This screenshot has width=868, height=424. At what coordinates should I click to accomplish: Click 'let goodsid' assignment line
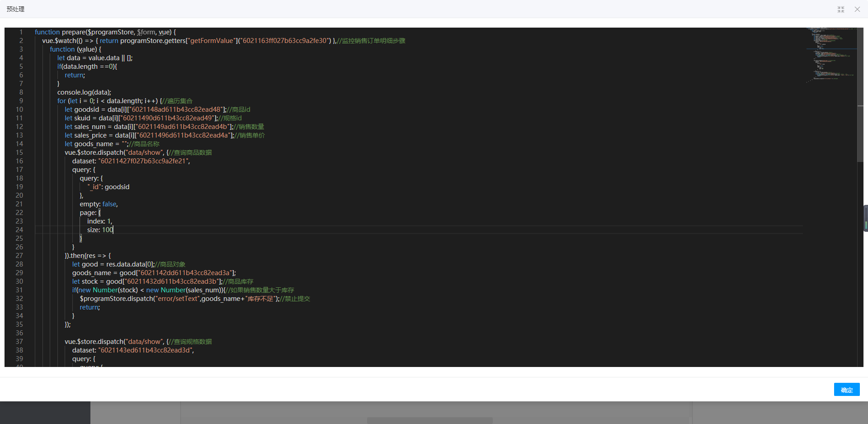157,110
